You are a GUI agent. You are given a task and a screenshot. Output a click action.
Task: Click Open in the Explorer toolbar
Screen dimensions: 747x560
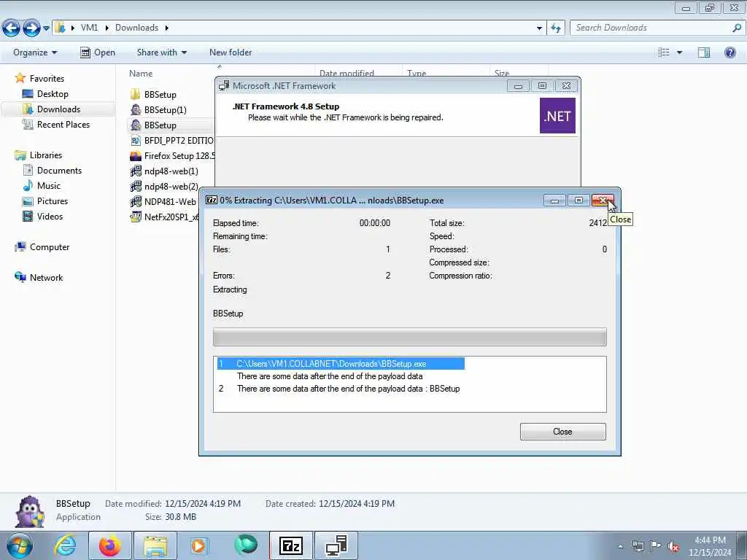(98, 52)
